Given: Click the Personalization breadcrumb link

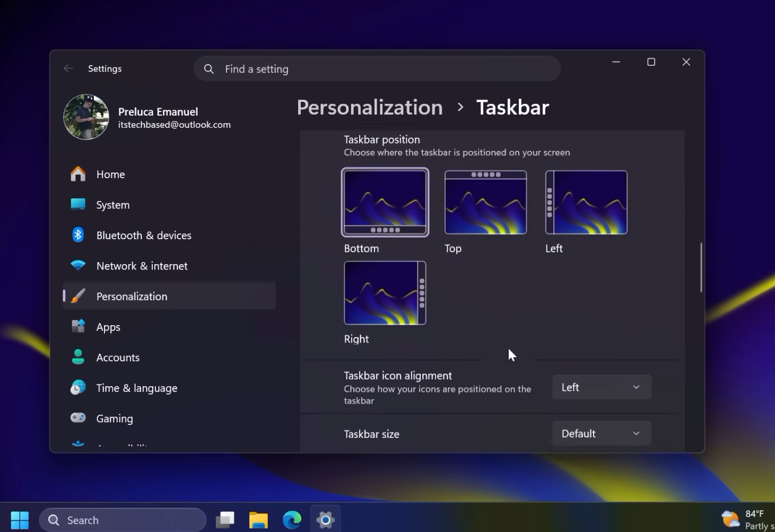Looking at the screenshot, I should [370, 107].
